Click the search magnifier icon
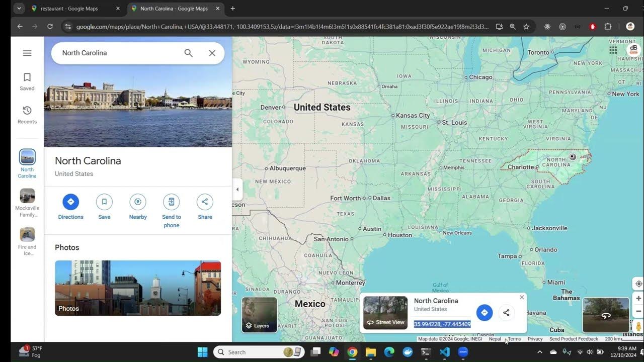644x362 pixels. click(x=188, y=53)
